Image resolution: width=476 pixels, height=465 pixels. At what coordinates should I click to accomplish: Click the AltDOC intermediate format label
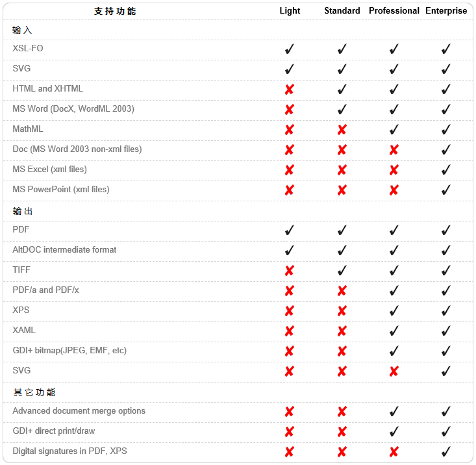[x=64, y=249]
